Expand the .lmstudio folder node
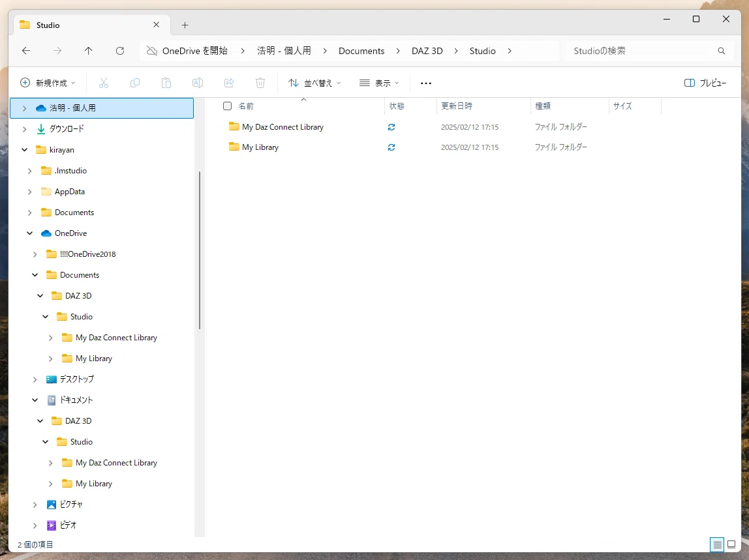The width and height of the screenshot is (749, 560). (x=29, y=171)
